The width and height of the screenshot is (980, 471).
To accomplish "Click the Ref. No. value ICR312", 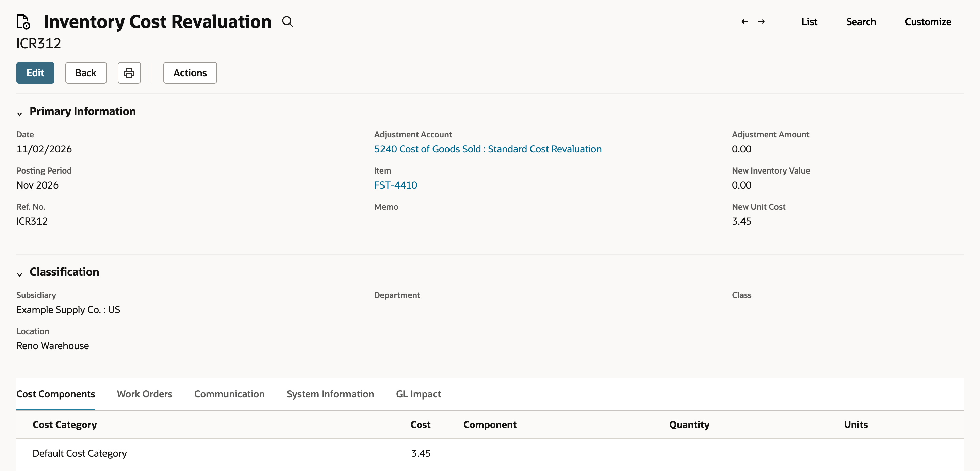I will pyautogui.click(x=32, y=221).
